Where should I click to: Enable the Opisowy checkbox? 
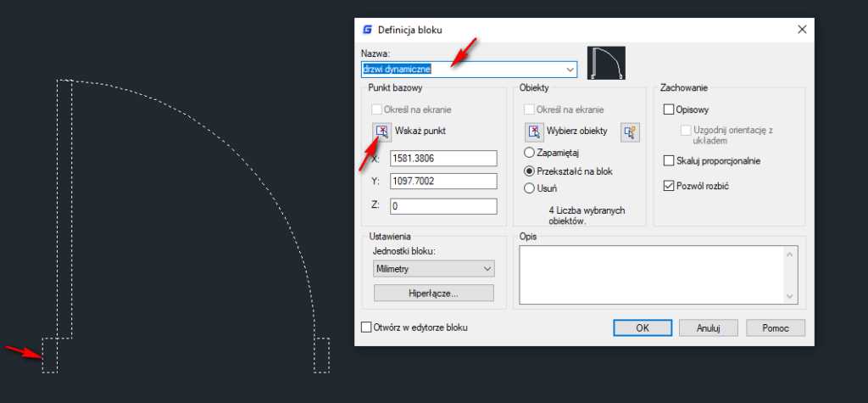[669, 109]
